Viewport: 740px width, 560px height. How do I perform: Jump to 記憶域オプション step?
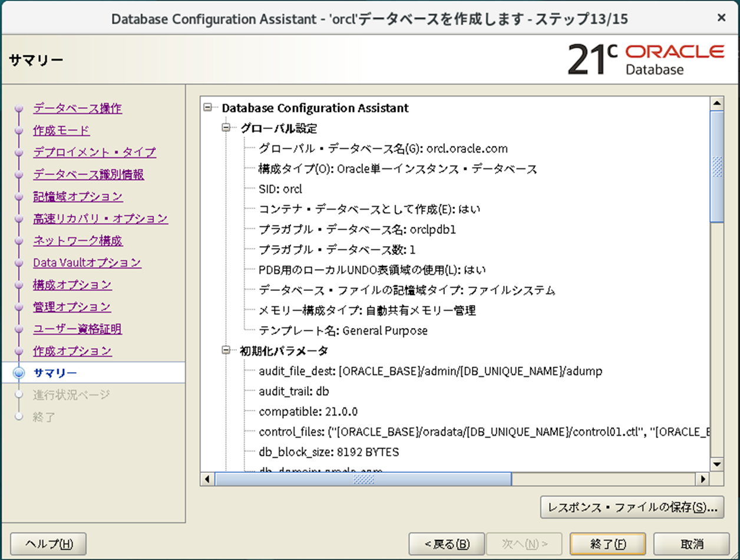tap(78, 197)
